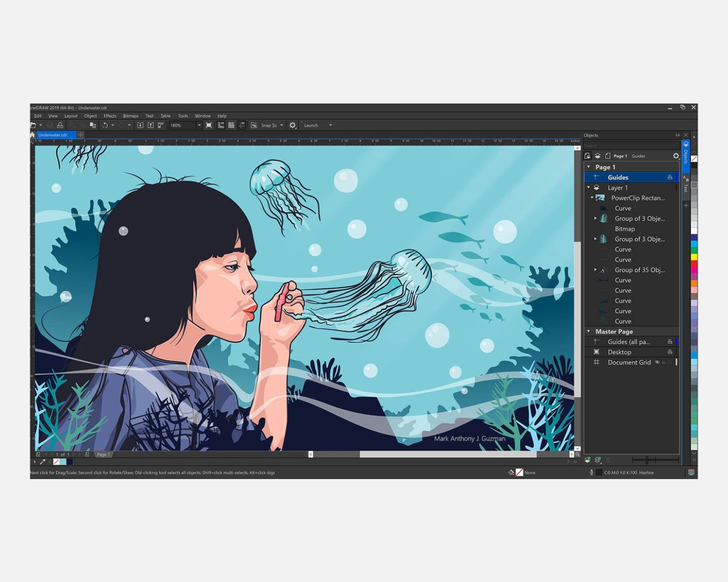The width and height of the screenshot is (728, 582).
Task: Pick the red swatch in color palette
Action: click(694, 263)
